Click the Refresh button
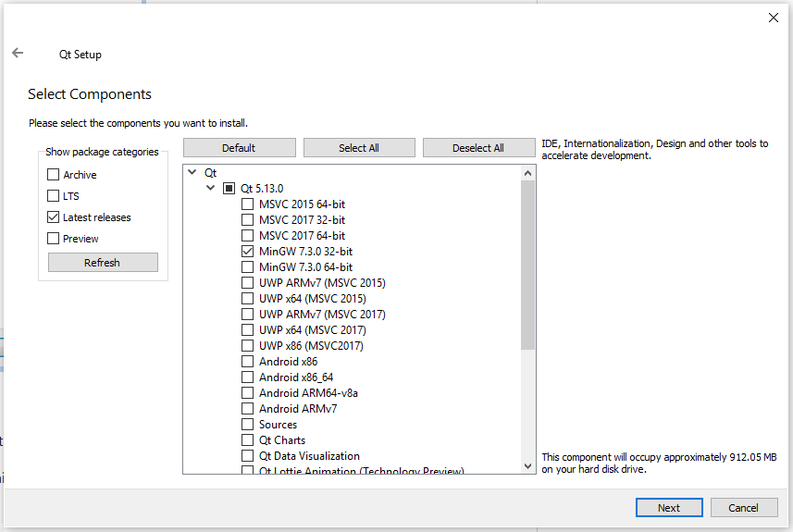 click(103, 263)
